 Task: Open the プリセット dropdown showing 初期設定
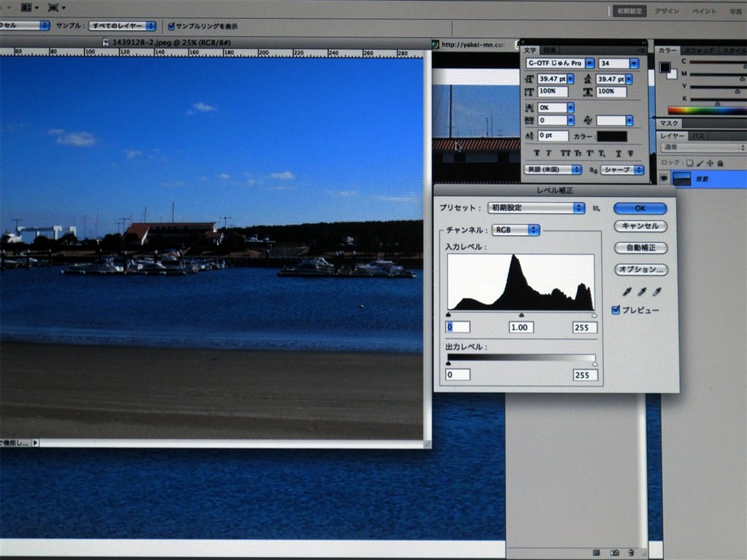(x=536, y=208)
